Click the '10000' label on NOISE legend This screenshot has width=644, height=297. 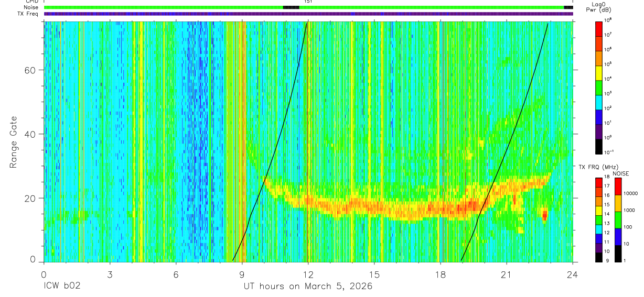tap(631, 193)
